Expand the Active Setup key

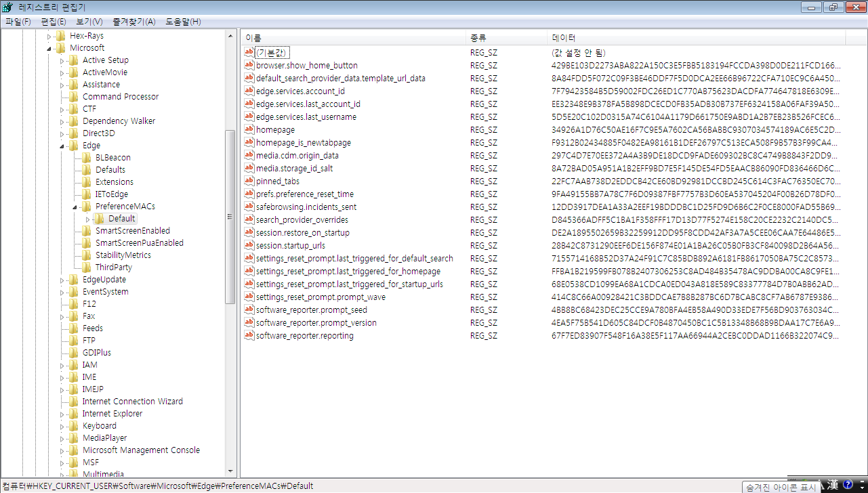coord(62,60)
